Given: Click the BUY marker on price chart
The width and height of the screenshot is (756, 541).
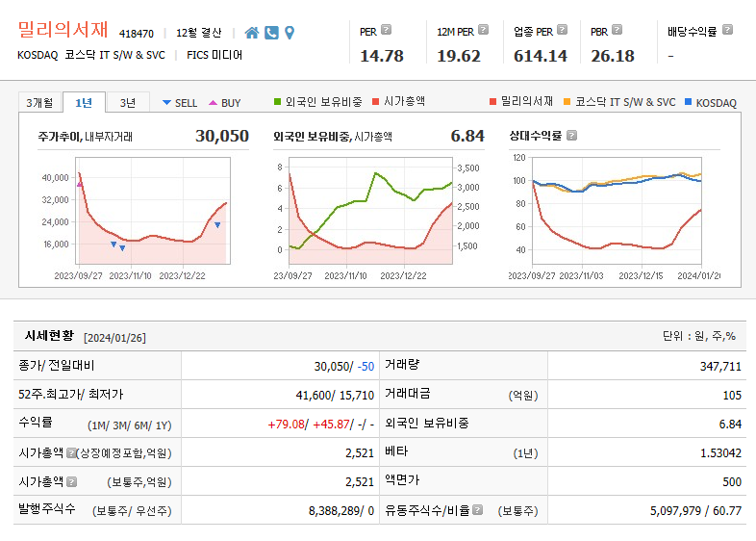Looking at the screenshot, I should (x=80, y=184).
